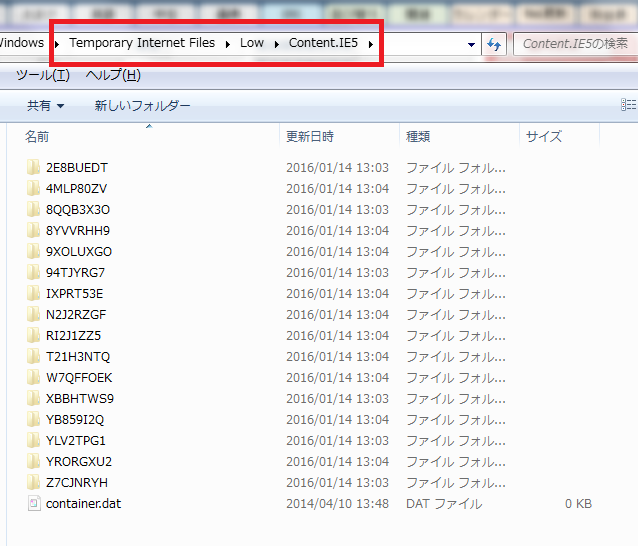Click the folder icon of YB859I2Q
Viewport: 638px width, 546px height.
[33, 419]
